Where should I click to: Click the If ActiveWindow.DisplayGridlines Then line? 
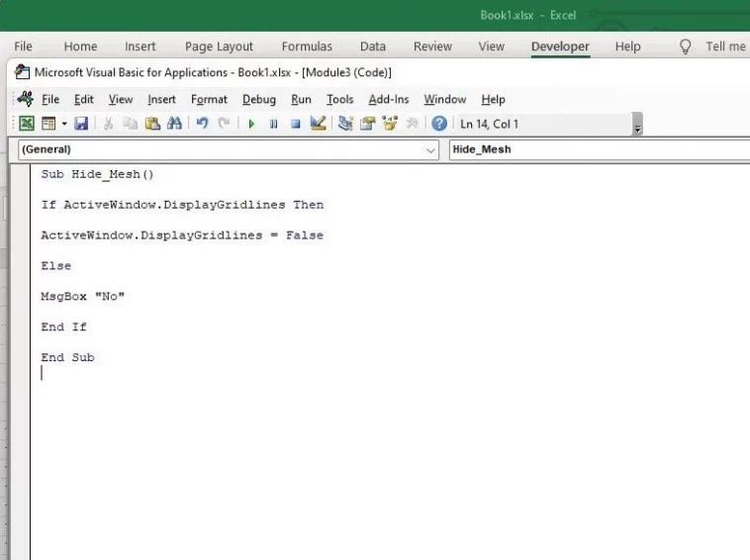[x=182, y=205]
